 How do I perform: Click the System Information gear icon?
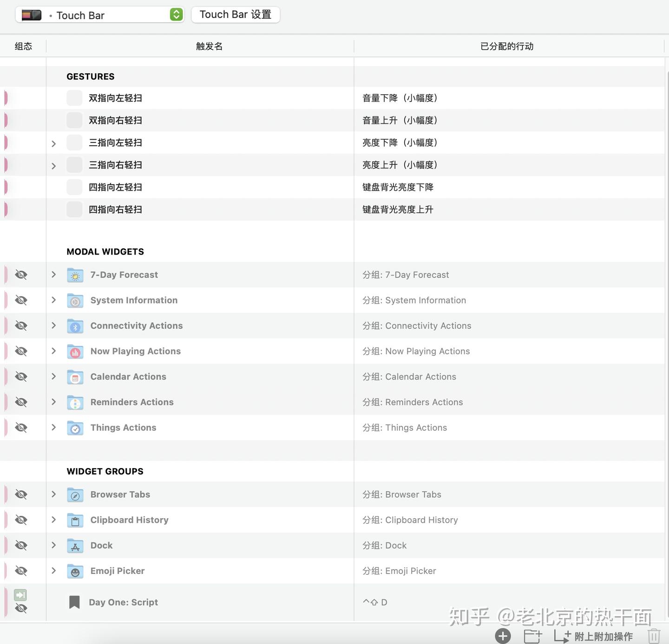pos(75,300)
